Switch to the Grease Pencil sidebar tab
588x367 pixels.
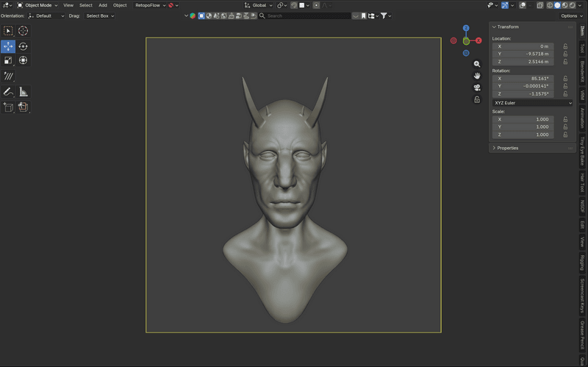point(582,335)
